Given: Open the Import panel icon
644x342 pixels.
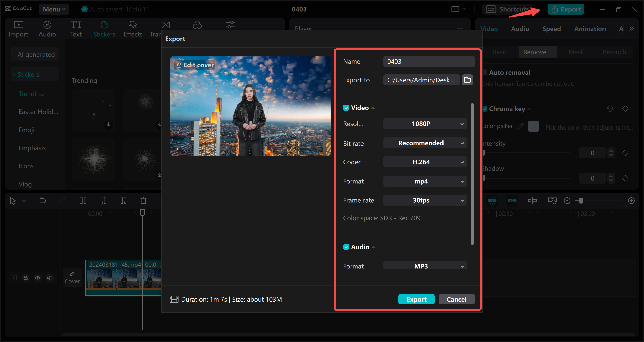Looking at the screenshot, I should pyautogui.click(x=18, y=28).
